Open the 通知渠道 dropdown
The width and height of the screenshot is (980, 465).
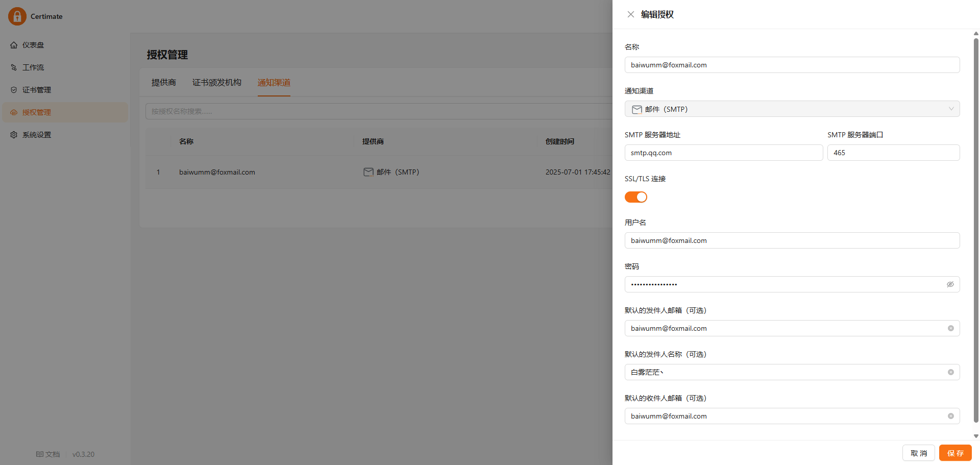point(792,109)
